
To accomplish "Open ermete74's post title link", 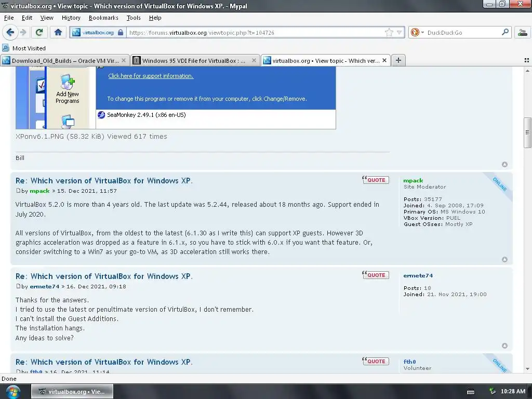I will coord(104,276).
